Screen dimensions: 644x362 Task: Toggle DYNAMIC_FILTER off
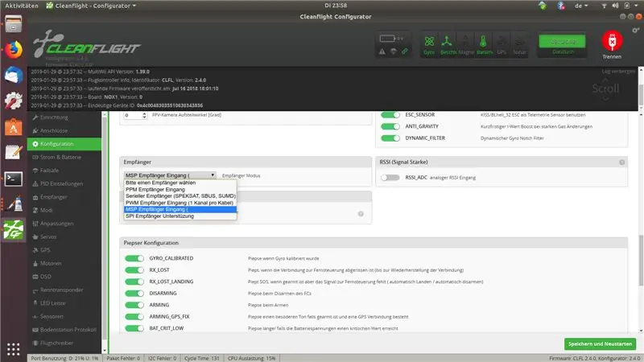pyautogui.click(x=390, y=138)
